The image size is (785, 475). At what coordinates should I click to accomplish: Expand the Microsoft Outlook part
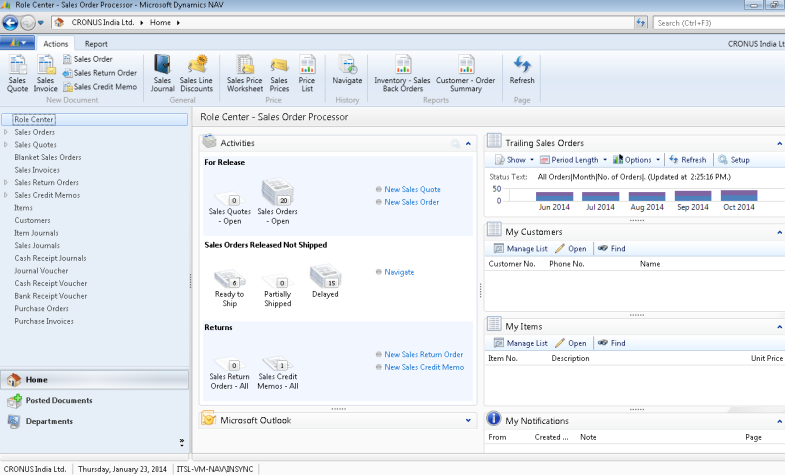click(468, 420)
